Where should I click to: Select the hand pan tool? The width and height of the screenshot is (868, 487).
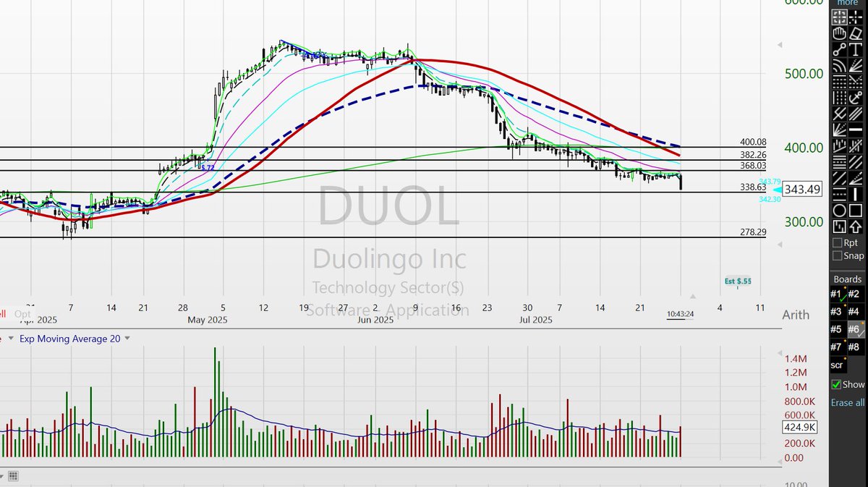[x=839, y=33]
